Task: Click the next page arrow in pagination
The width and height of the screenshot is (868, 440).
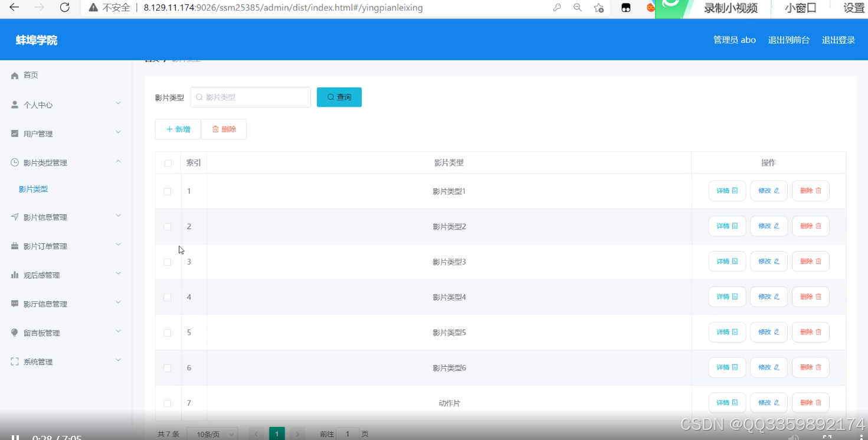Action: pyautogui.click(x=297, y=434)
